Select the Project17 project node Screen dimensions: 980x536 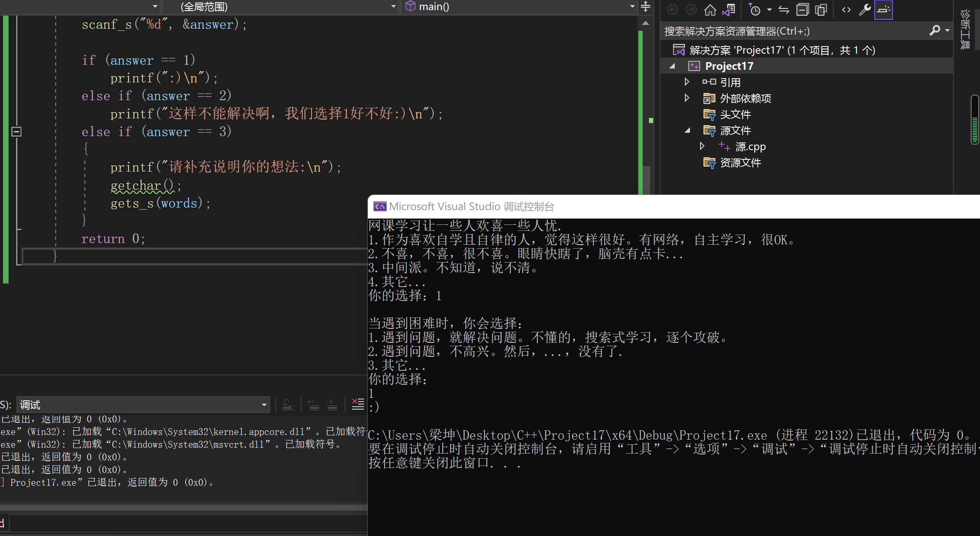pyautogui.click(x=729, y=66)
